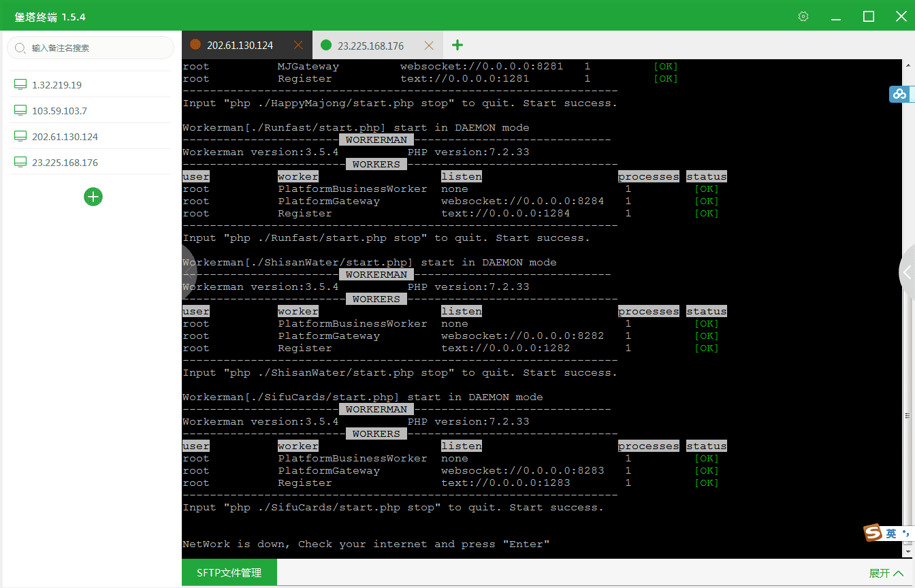Expand the SFTP panel with 展开
The image size is (915, 588).
tap(886, 573)
